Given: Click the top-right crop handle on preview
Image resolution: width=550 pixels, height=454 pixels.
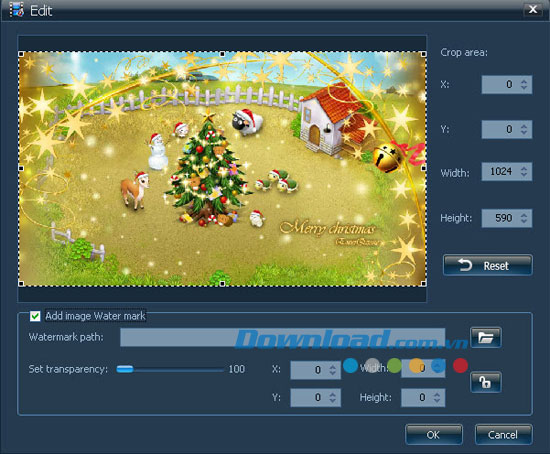Looking at the screenshot, I should click(x=424, y=54).
